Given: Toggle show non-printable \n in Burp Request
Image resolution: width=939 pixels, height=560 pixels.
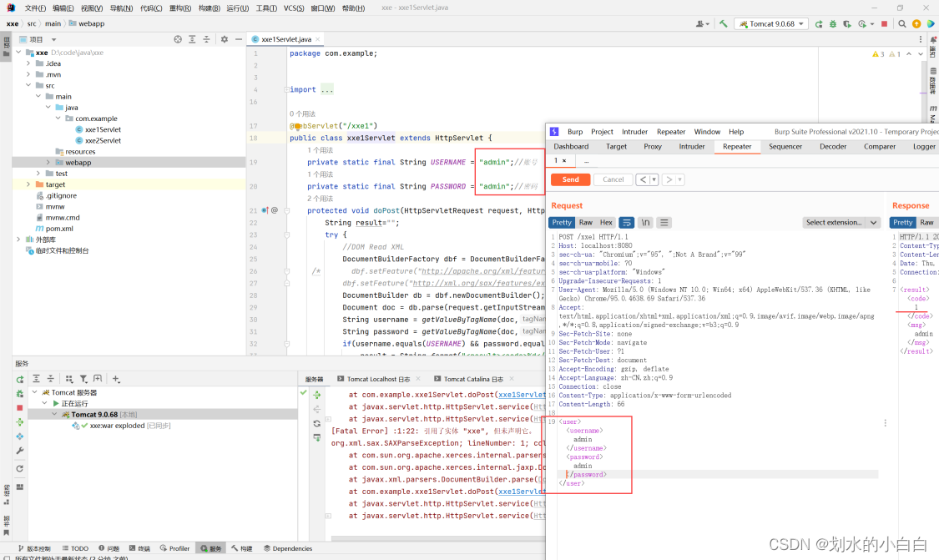Looking at the screenshot, I should [645, 223].
